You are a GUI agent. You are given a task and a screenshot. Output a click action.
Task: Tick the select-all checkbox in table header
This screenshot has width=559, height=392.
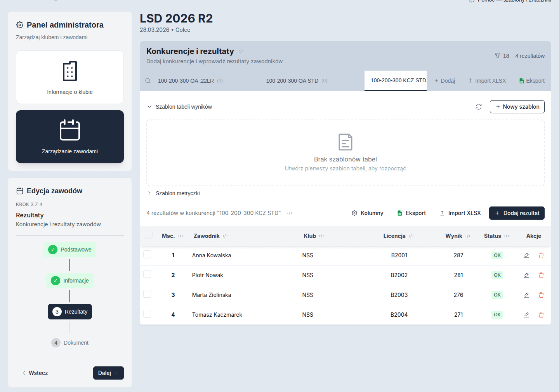tap(149, 234)
